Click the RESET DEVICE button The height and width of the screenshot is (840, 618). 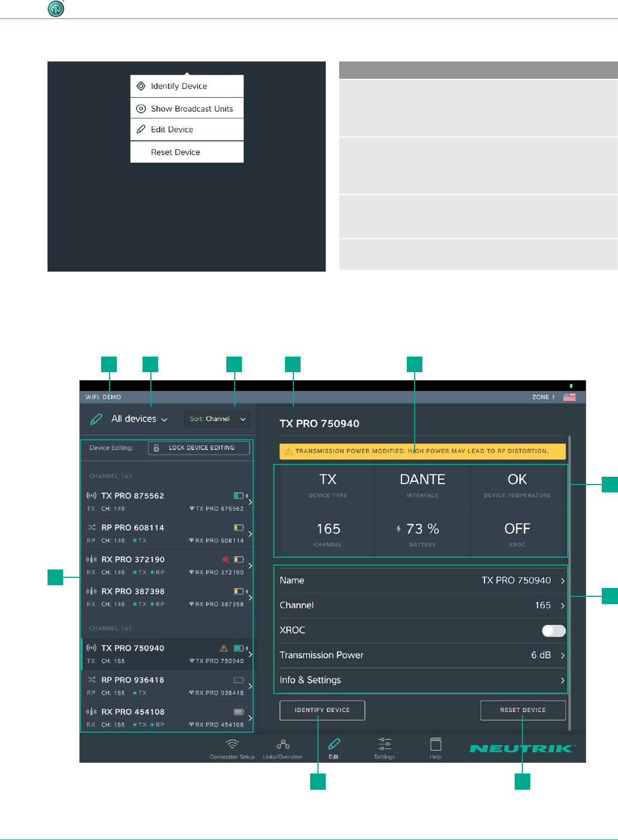(523, 710)
